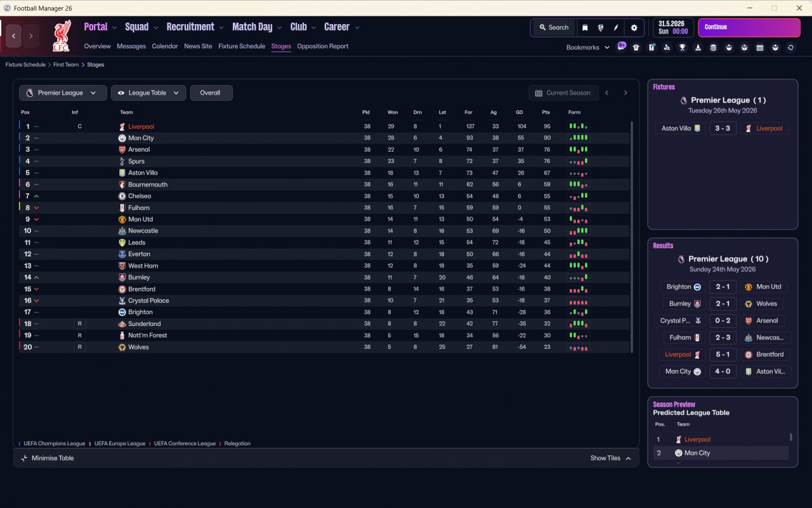Toggle Minimise Table
The height and width of the screenshot is (508, 812).
click(47, 458)
